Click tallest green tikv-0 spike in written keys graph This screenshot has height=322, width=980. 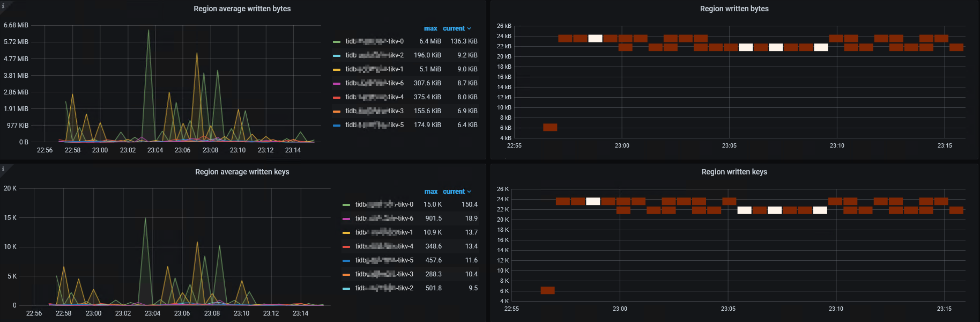click(x=145, y=218)
